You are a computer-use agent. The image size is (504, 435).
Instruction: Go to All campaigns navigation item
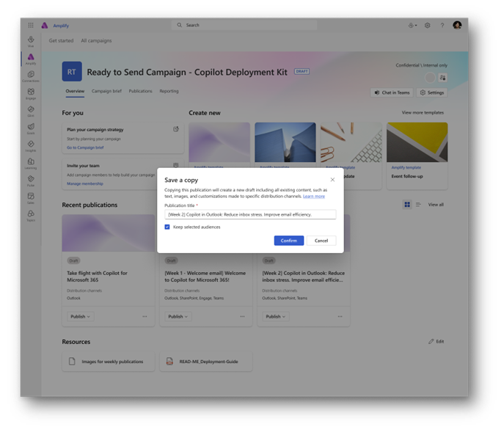pyautogui.click(x=96, y=40)
